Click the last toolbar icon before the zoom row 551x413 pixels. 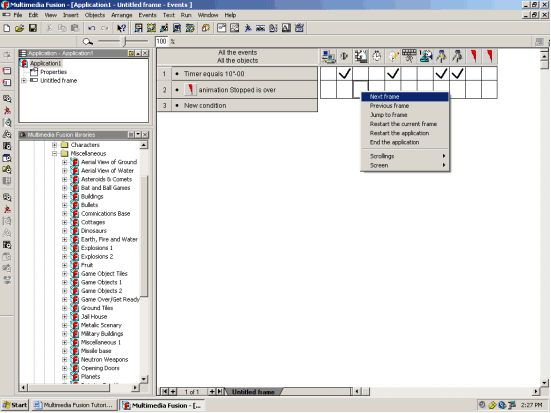pyautogui.click(x=299, y=28)
